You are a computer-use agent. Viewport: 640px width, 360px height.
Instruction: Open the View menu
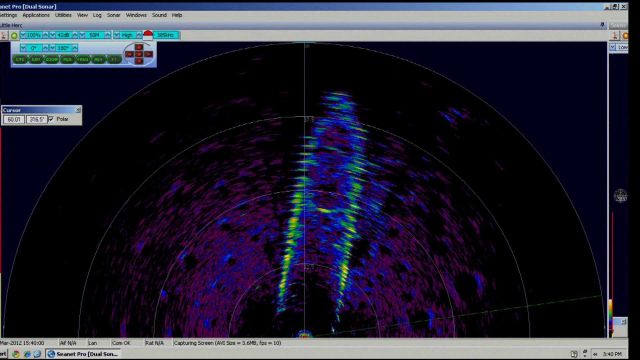coord(82,15)
